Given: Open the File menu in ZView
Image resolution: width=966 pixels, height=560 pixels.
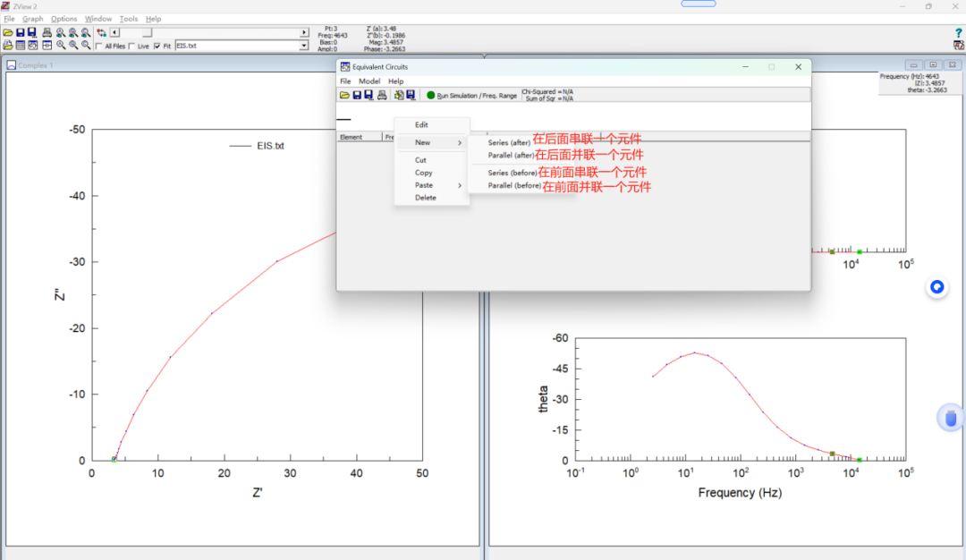Looking at the screenshot, I should pos(9,19).
